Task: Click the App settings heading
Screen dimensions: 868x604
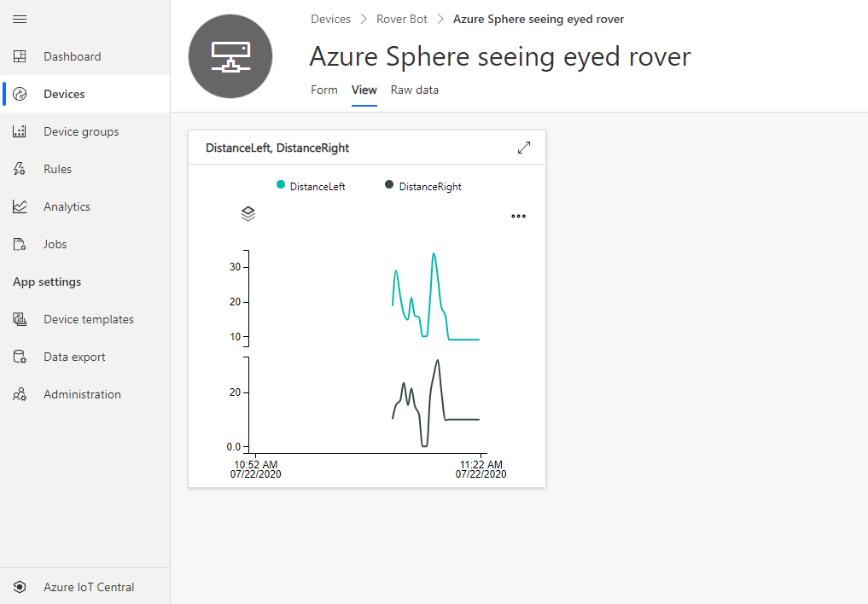Action: point(47,282)
